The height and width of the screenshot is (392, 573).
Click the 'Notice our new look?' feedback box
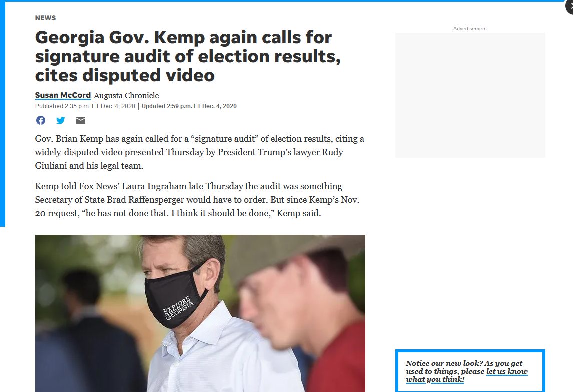click(470, 371)
